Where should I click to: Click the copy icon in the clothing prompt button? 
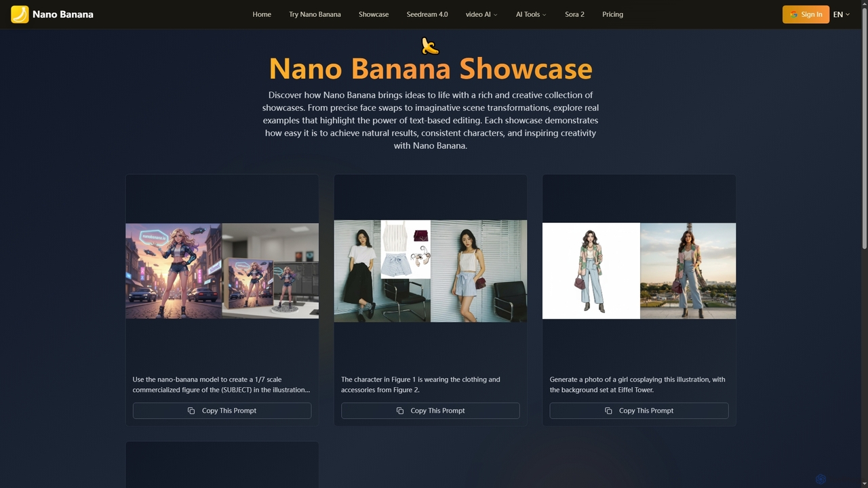[x=400, y=411]
